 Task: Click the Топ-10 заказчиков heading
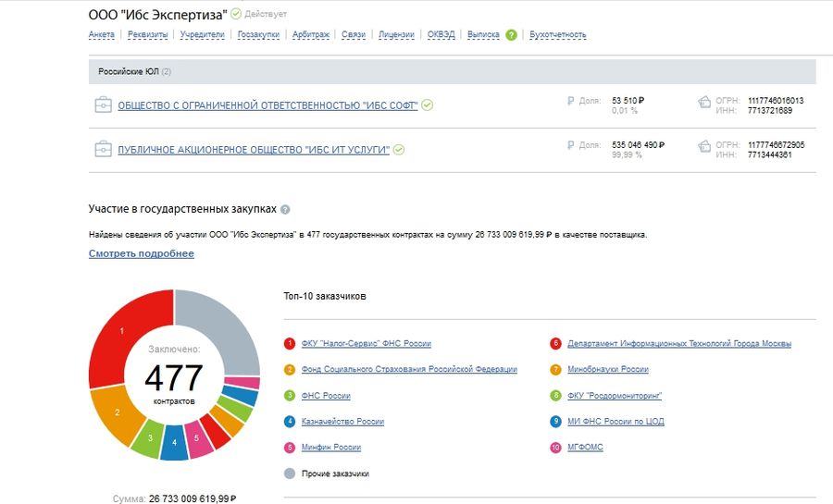pyautogui.click(x=325, y=296)
